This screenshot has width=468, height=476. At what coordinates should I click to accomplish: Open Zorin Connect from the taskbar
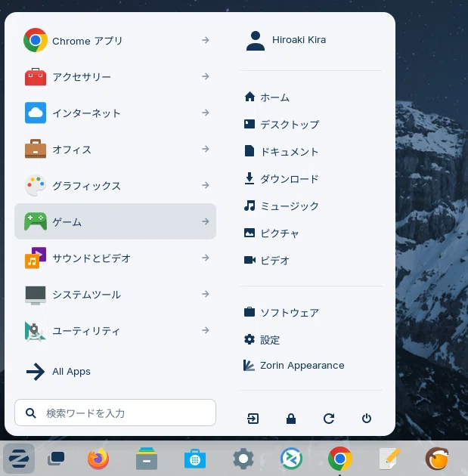pos(292,459)
